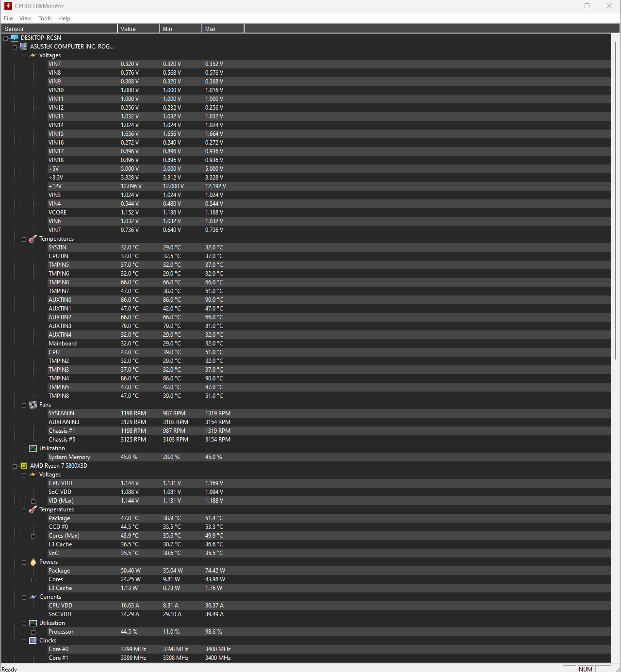Click the Processor max value 98.6 %
Screen dimensions: 621x672
(x=213, y=632)
